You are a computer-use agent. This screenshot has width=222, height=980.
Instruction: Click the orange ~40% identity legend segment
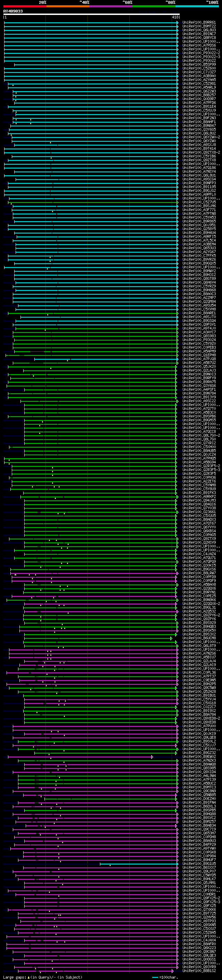68,6
